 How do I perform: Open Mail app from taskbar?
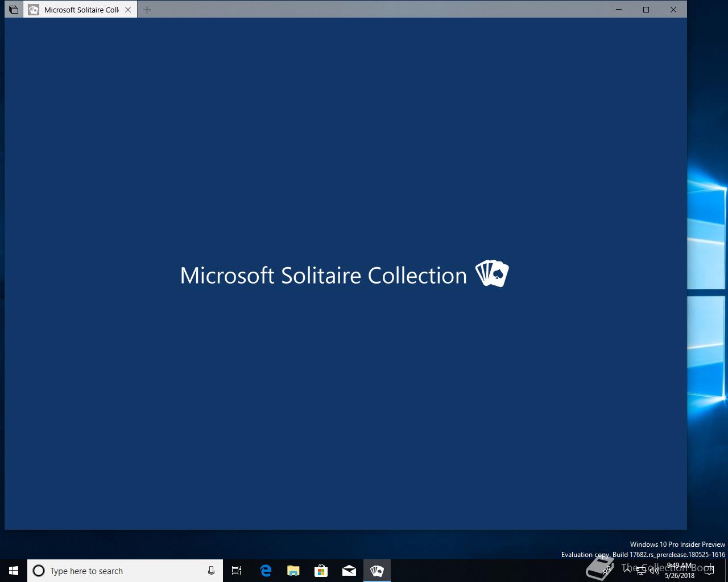click(x=349, y=571)
